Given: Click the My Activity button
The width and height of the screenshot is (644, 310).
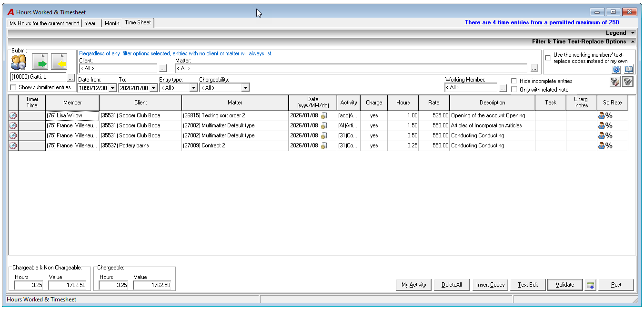Looking at the screenshot, I should pyautogui.click(x=414, y=285).
